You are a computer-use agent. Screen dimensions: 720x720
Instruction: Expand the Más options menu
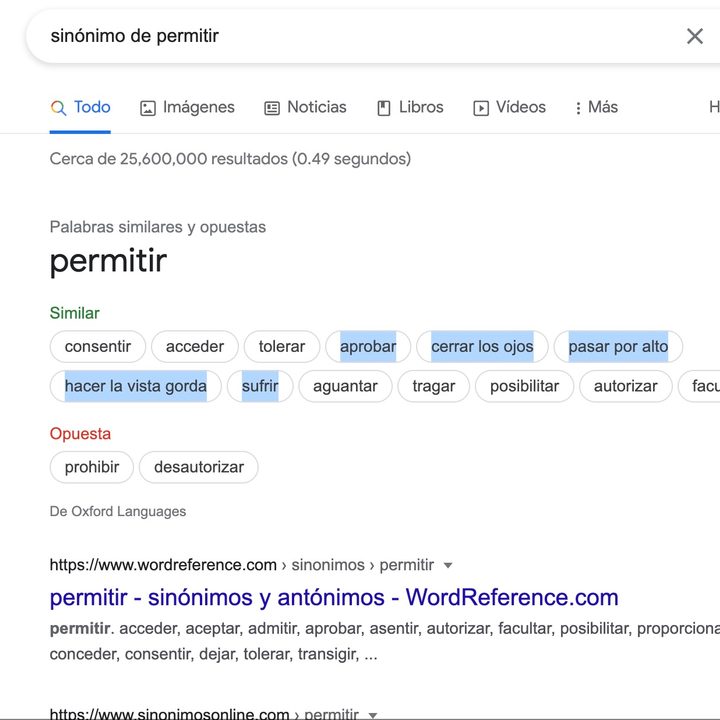[x=596, y=107]
